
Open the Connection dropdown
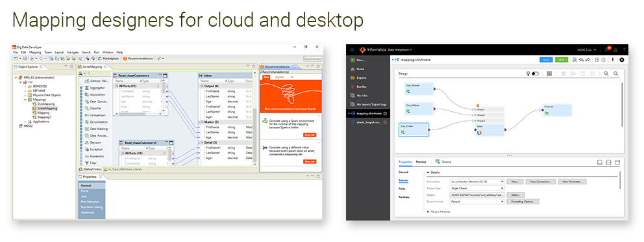[477, 181]
